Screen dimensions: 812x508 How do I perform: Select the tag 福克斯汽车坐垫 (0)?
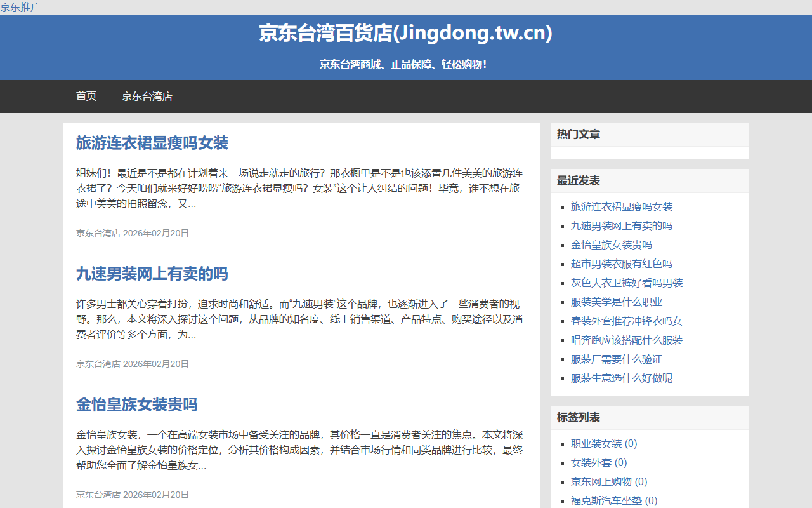[x=614, y=500]
